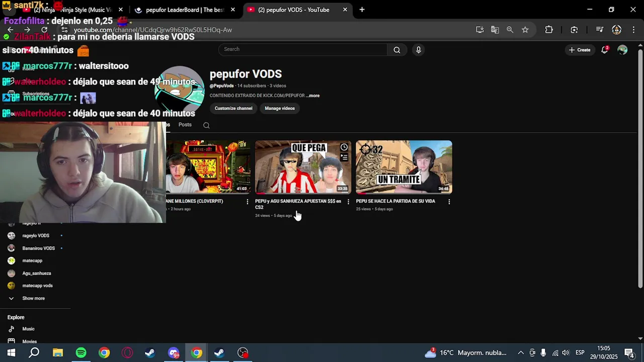Image resolution: width=644 pixels, height=362 pixels.
Task: Open rageylo VODS subscription
Action: [x=35, y=235]
